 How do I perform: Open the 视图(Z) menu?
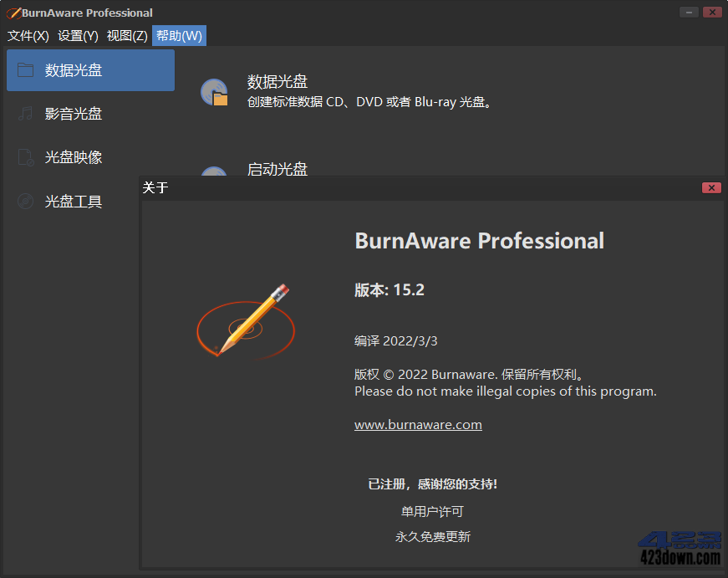tap(126, 35)
